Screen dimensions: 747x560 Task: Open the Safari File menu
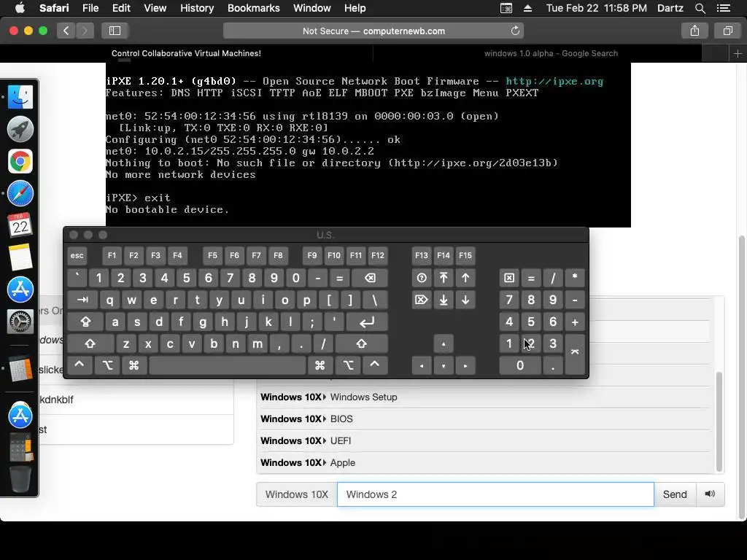[x=90, y=8]
